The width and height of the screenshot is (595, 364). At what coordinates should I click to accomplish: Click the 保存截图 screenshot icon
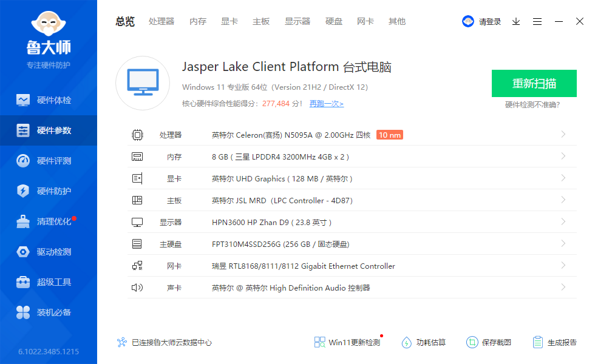472,342
